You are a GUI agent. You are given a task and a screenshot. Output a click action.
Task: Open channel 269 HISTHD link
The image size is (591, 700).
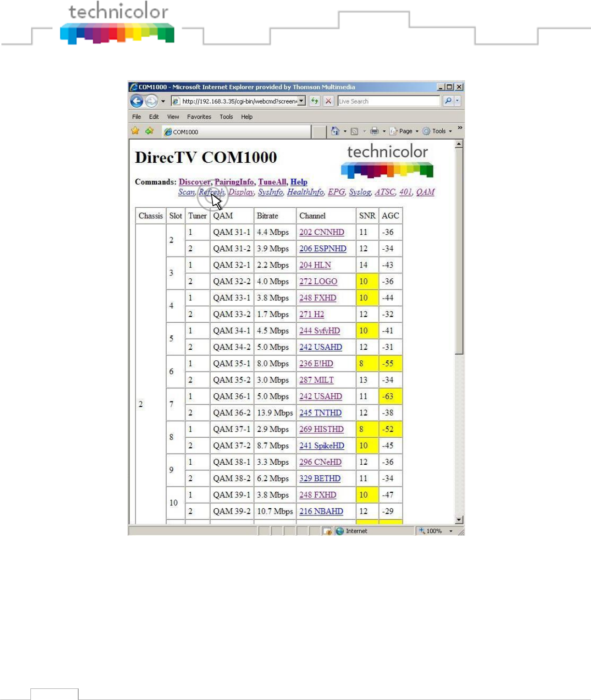(x=322, y=429)
